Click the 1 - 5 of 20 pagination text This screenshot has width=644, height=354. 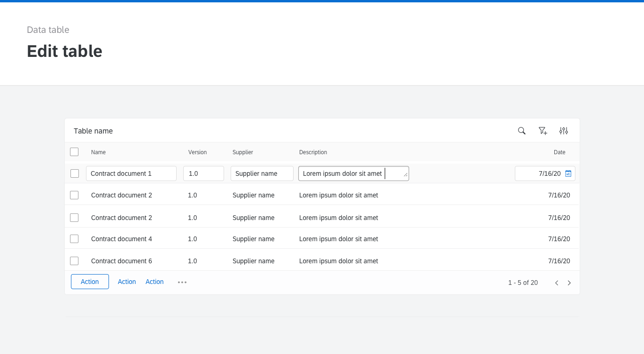tap(523, 283)
